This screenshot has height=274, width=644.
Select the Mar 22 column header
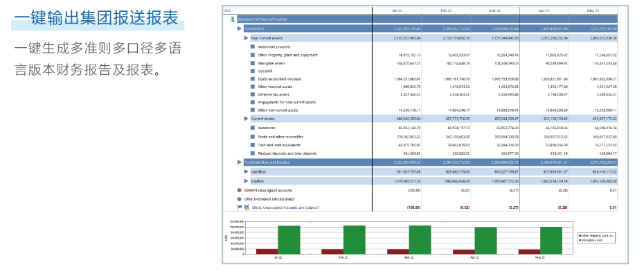[x=495, y=10]
